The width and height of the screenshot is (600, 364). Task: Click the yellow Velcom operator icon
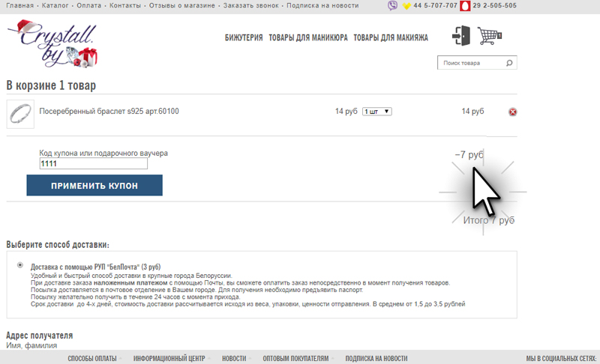click(x=406, y=6)
